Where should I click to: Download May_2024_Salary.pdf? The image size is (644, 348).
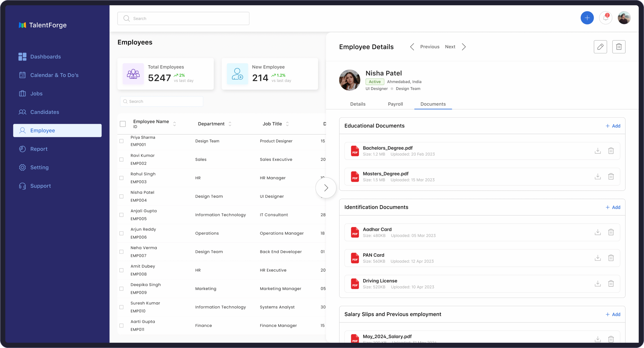[x=597, y=339]
